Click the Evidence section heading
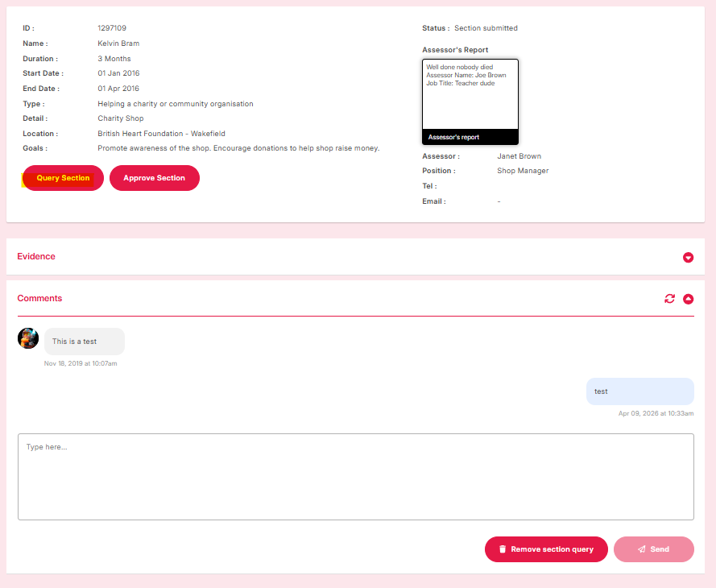Image resolution: width=716 pixels, height=588 pixels. tap(36, 256)
